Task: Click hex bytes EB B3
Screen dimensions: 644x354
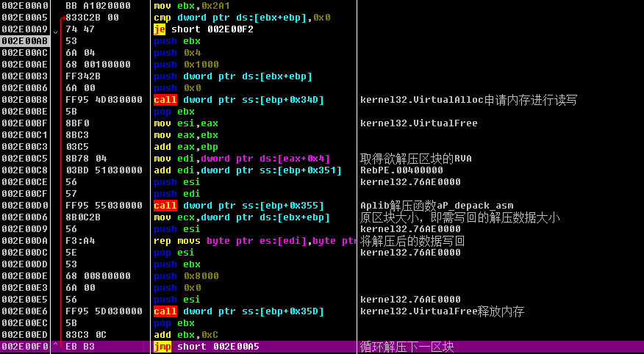Action: (80, 347)
